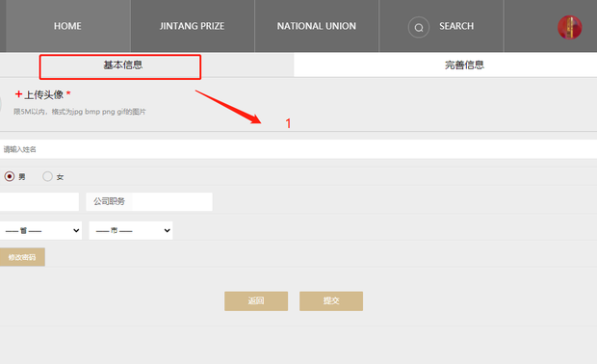Open the JINTANG PRIZE menu
The image size is (597, 364).
193,26
